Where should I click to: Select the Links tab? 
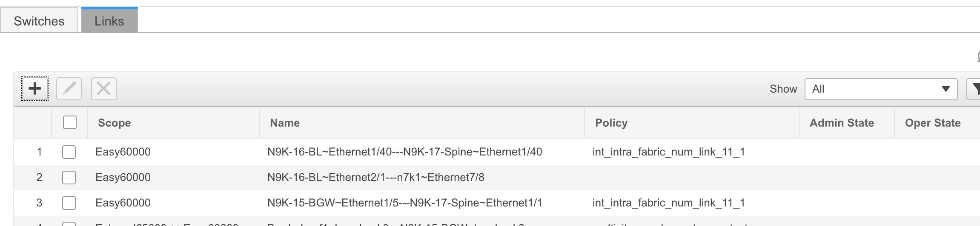point(109,21)
